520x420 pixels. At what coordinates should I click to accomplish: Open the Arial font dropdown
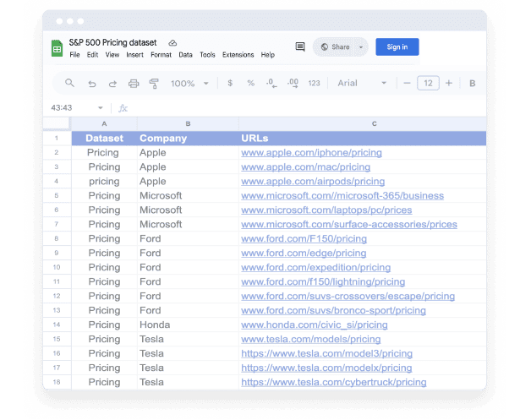[362, 83]
